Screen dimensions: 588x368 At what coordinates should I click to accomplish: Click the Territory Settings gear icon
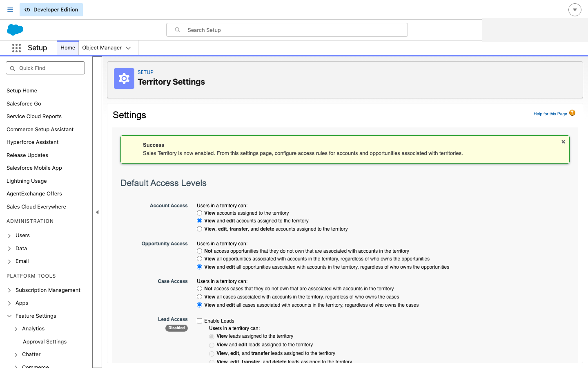click(124, 79)
